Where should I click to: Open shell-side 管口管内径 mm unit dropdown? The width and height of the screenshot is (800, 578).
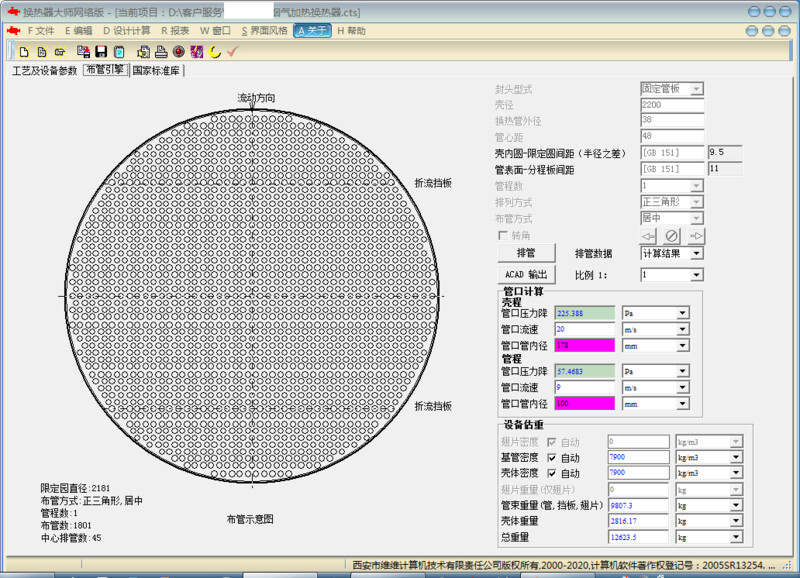683,346
